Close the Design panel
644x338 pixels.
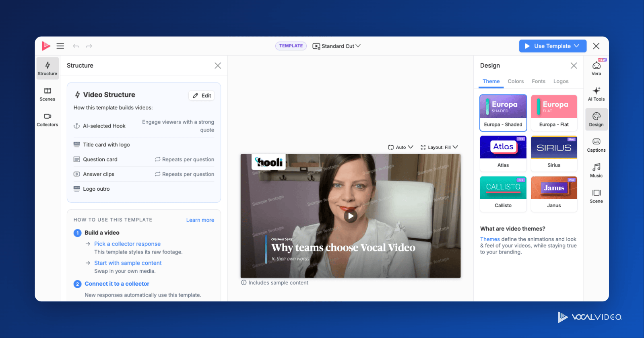(574, 66)
